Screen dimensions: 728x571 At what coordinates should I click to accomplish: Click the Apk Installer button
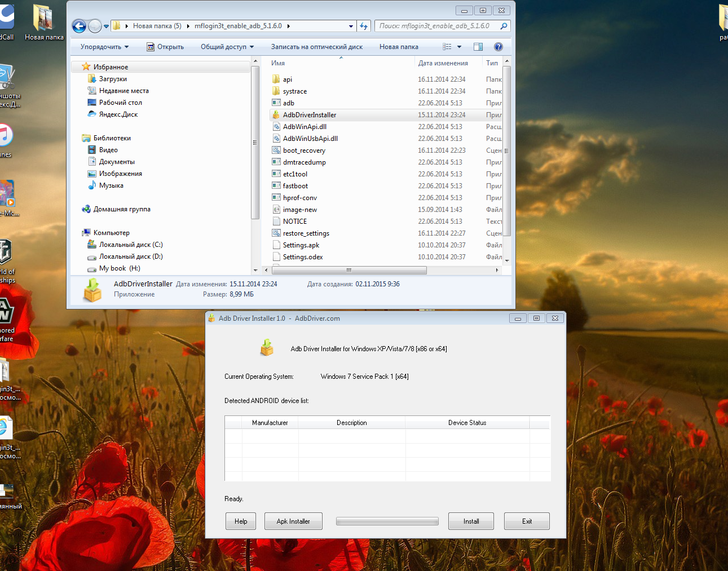tap(293, 521)
